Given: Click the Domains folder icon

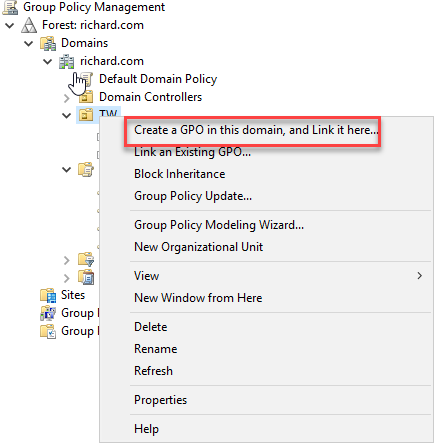Looking at the screenshot, I should 48,43.
